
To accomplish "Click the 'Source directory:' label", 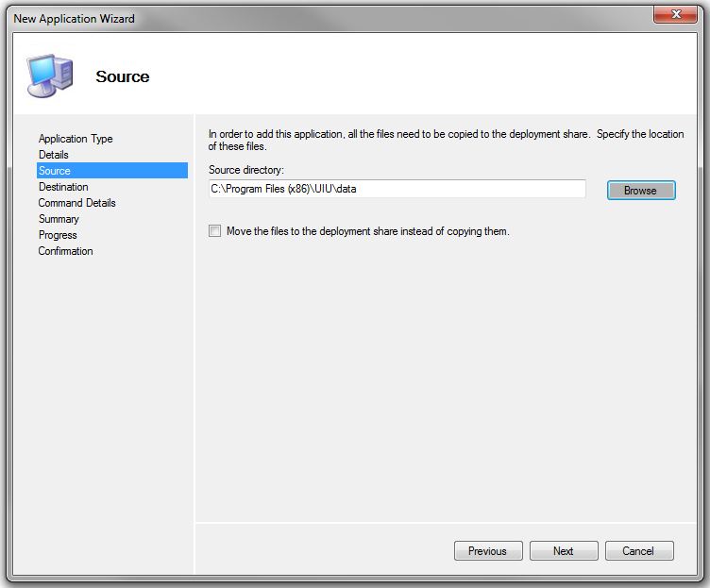I will (246, 170).
